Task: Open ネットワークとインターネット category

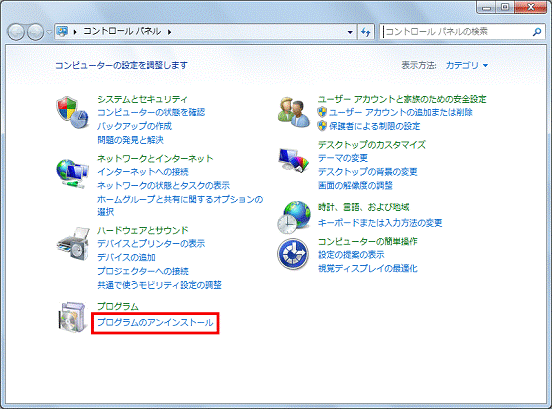Action: point(155,159)
